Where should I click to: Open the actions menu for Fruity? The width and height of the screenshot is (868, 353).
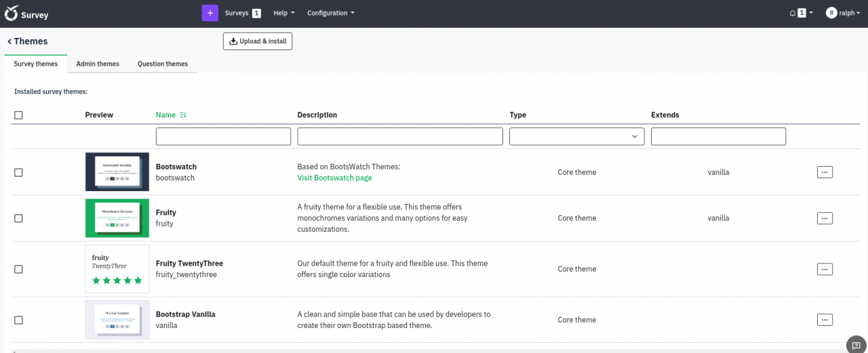coord(825,218)
